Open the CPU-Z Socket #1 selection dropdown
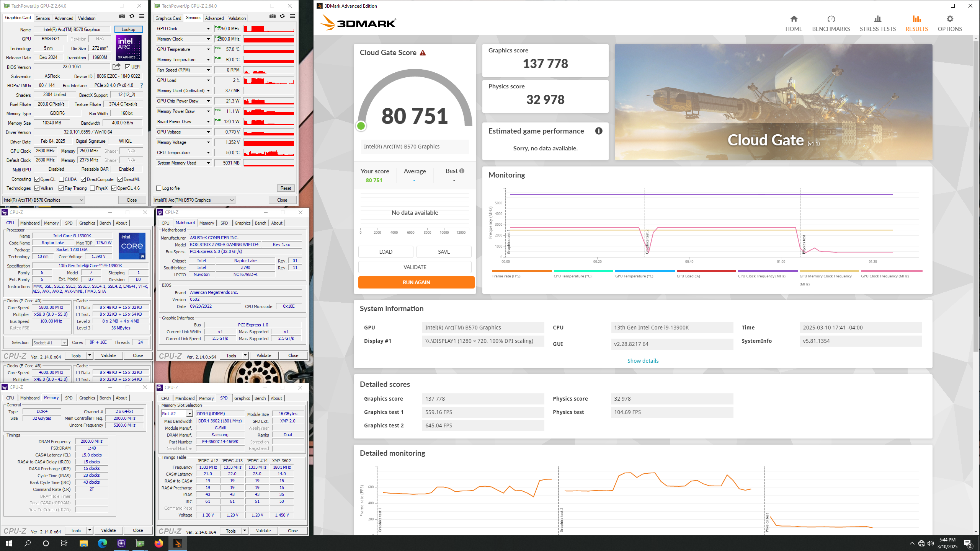980x551 pixels. coord(50,342)
